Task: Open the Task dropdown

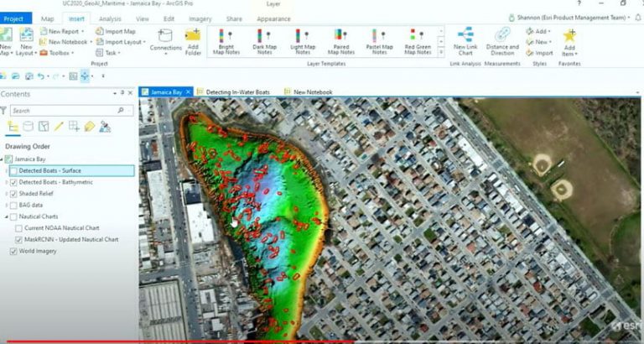Action: [119, 53]
